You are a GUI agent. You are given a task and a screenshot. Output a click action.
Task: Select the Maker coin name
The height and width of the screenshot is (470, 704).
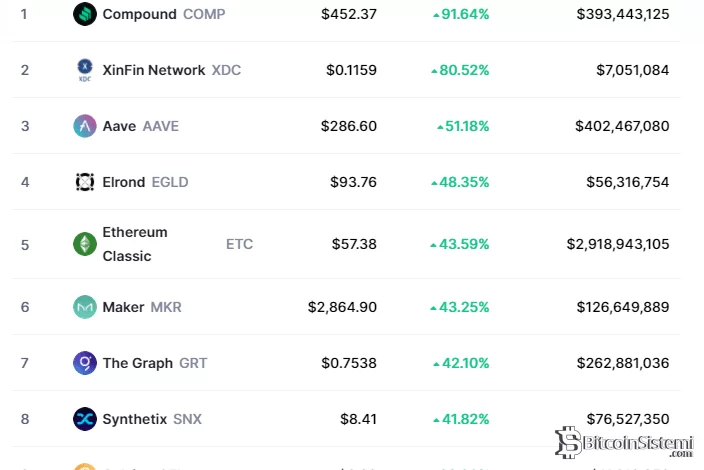(123, 307)
